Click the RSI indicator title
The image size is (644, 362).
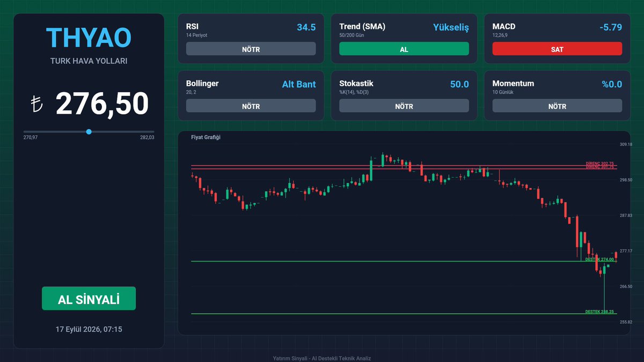click(x=193, y=26)
